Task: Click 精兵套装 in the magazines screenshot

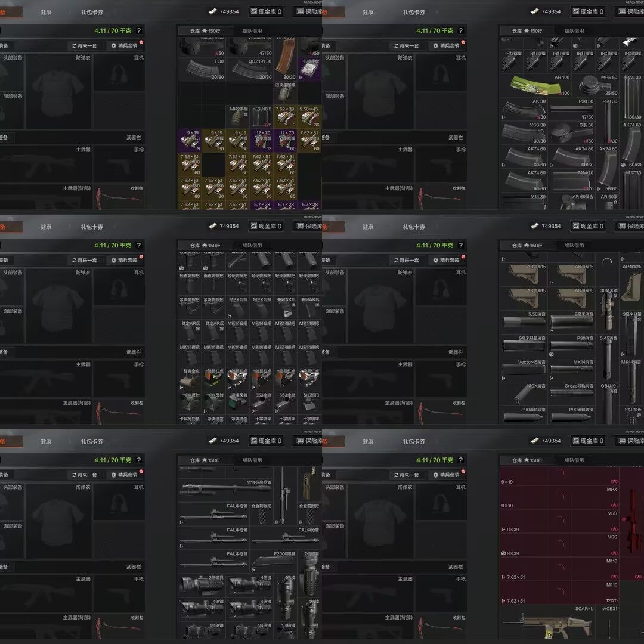Action: pyautogui.click(x=447, y=45)
